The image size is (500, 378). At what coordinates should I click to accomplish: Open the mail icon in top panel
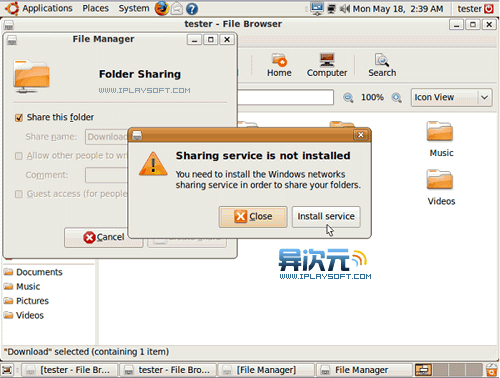pos(177,9)
